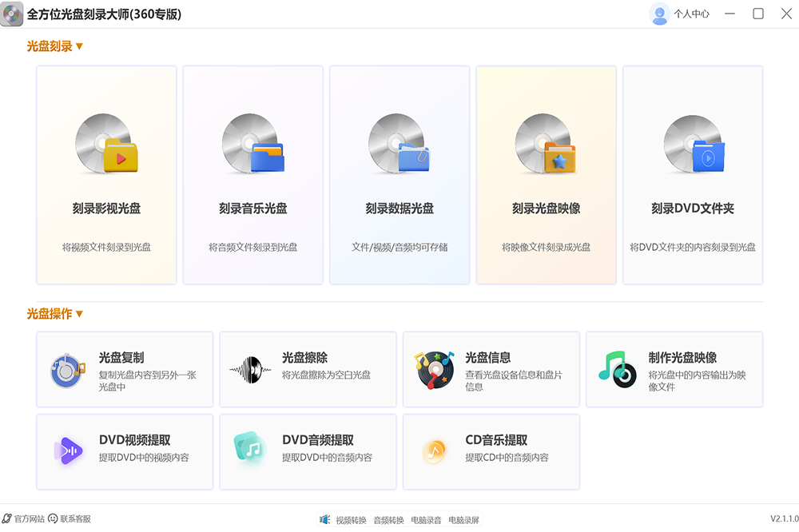This screenshot has width=799, height=532.
Task: Open 个人中心 user profile
Action: (x=680, y=14)
